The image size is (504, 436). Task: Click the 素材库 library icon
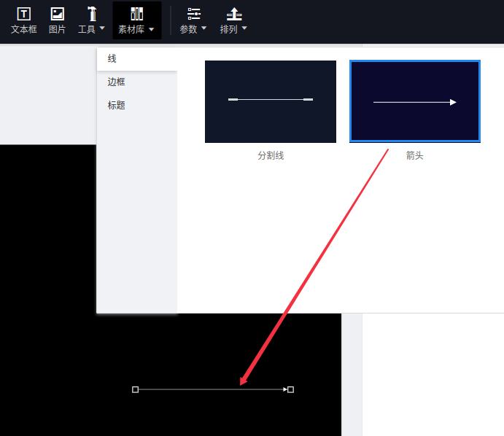coord(136,14)
